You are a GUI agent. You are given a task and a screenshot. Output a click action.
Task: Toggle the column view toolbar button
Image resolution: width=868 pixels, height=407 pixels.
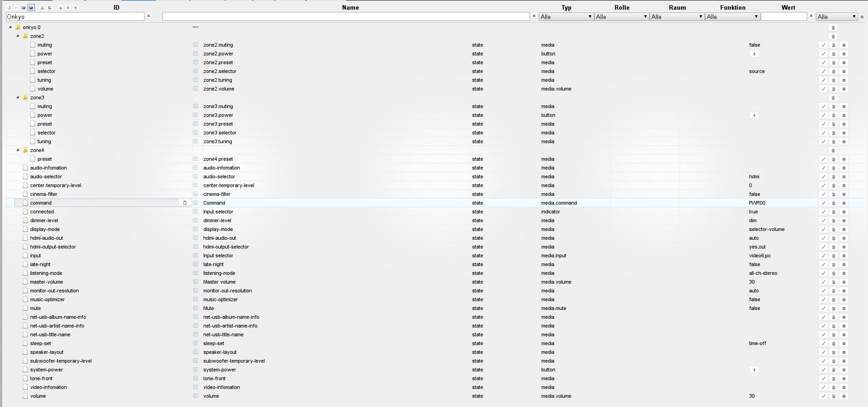50,8
